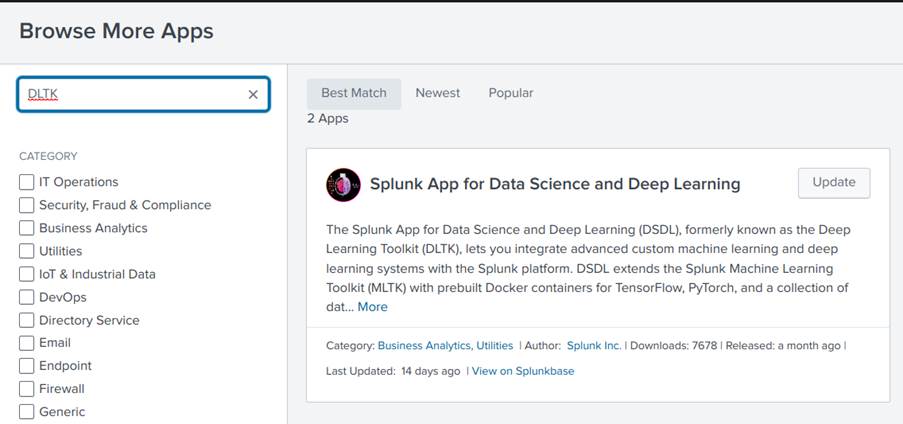This screenshot has height=424, width=903.
Task: Clear the DLTK search text
Action: pos(253,95)
